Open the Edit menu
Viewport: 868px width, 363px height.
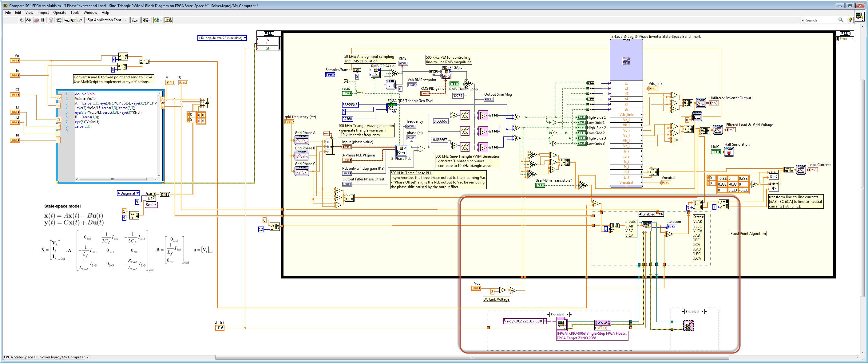coord(18,13)
